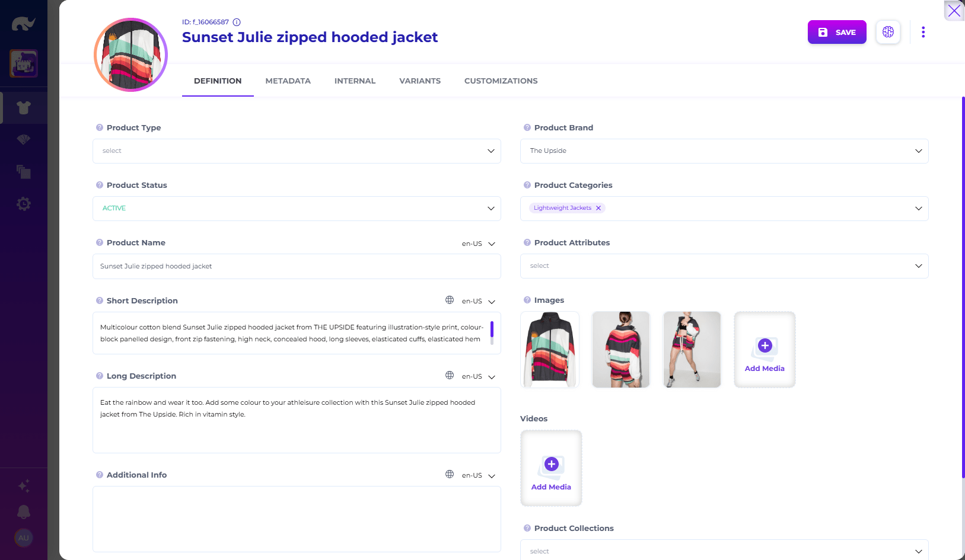This screenshot has width=965, height=560.
Task: Open the stacked pages icon in sidebar
Action: tap(24, 172)
